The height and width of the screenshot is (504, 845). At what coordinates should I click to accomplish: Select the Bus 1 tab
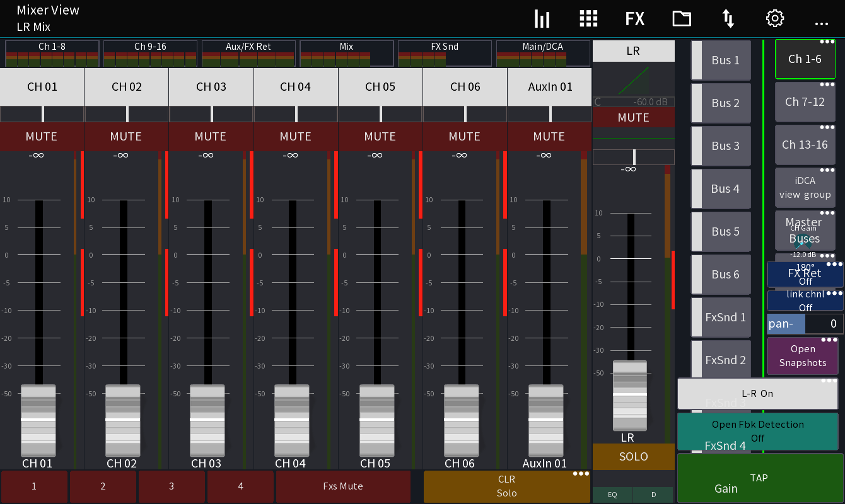[x=721, y=60]
